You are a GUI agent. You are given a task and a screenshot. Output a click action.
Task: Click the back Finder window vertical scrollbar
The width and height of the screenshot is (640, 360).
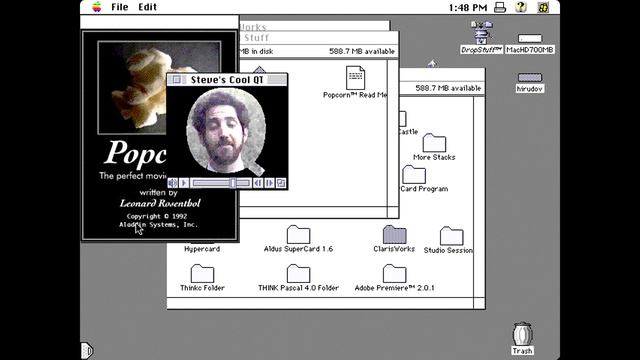[x=479, y=196]
